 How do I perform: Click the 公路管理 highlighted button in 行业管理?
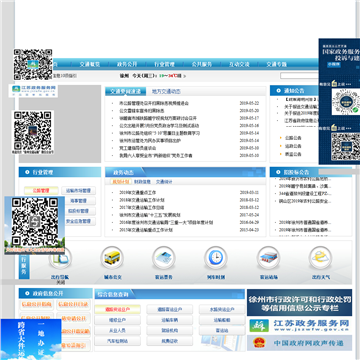pos(41,191)
